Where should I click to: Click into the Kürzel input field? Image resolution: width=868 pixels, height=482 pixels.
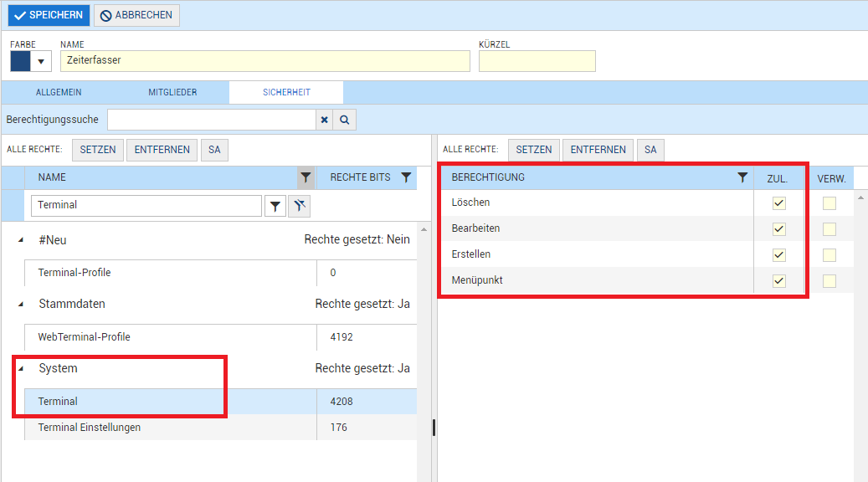(x=537, y=61)
